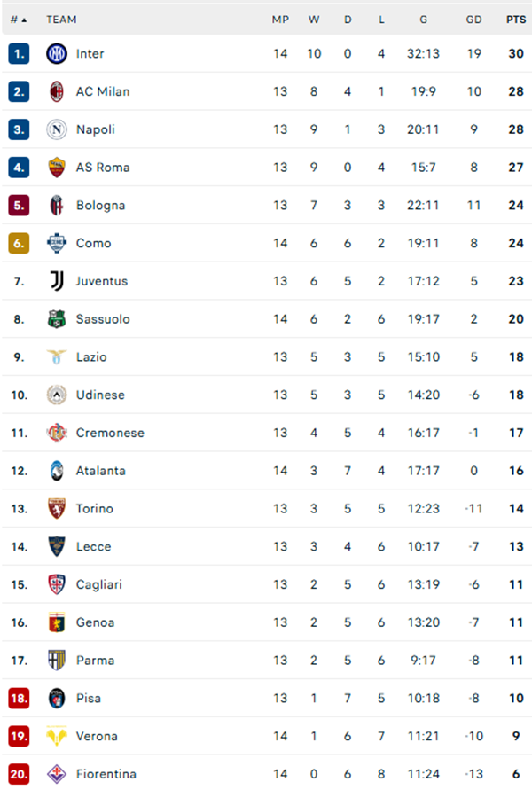This screenshot has height=790, width=532.
Task: Click the Sassuolo club badge
Action: 55,319
